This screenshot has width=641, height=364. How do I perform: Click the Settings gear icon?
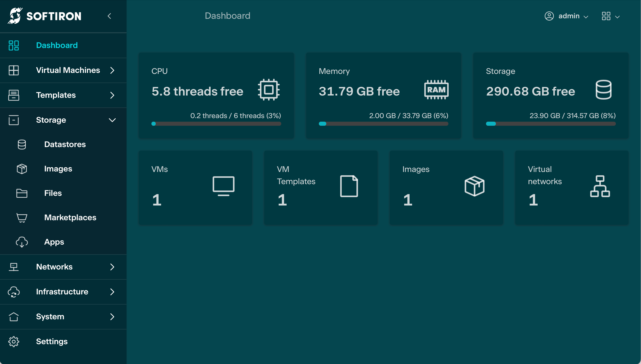pos(14,341)
